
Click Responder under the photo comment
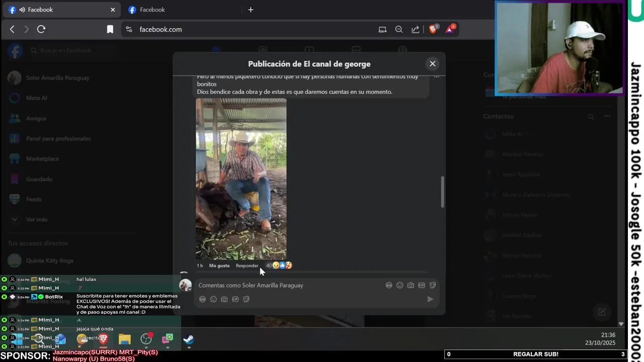click(247, 265)
